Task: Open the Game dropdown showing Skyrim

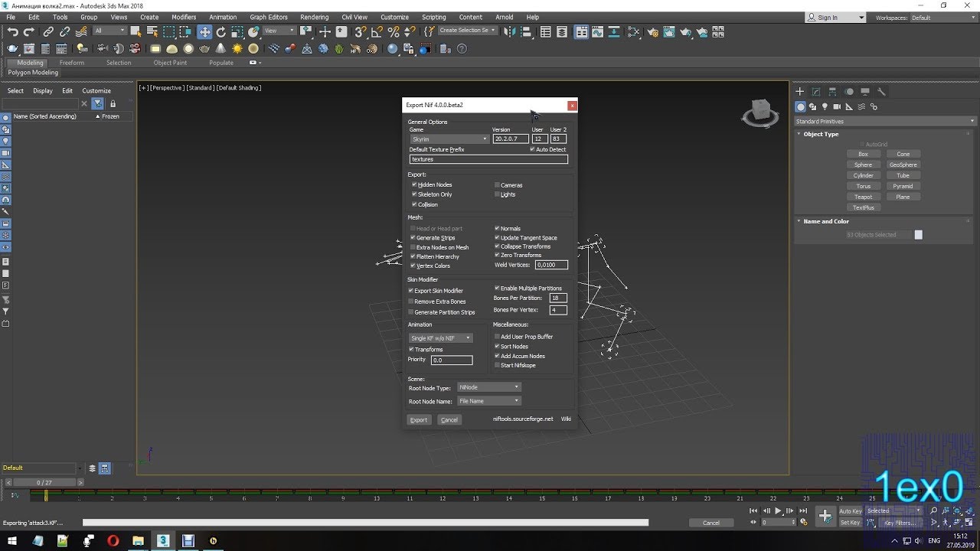Action: (x=449, y=139)
